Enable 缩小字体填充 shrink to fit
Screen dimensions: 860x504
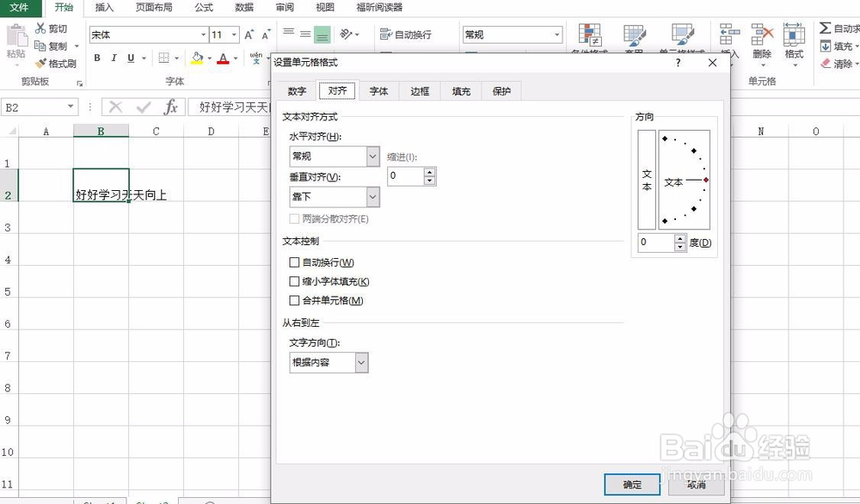pyautogui.click(x=294, y=280)
